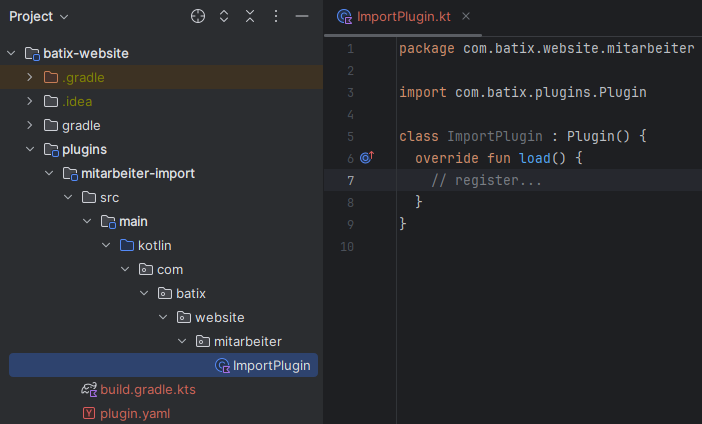The image size is (702, 424).
Task: Click Kotlin file icon in ImportPlugin.kt tab
Action: click(x=345, y=17)
